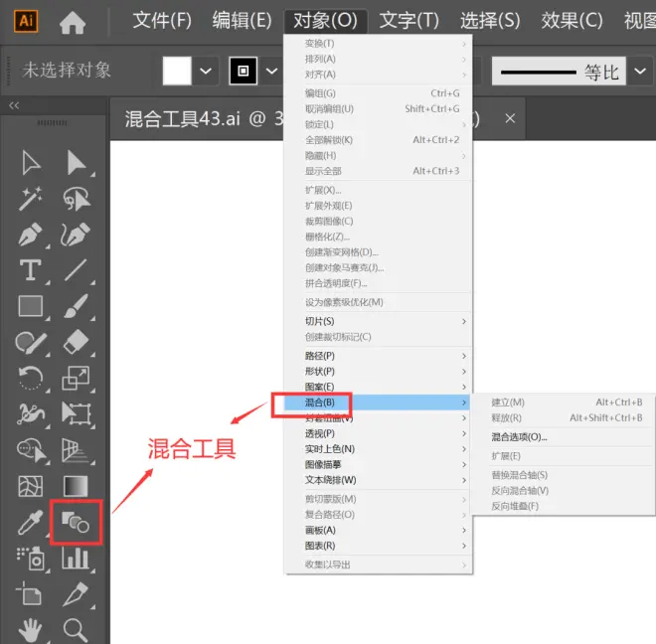Select the Symbol Sprayer tool
Image resolution: width=656 pixels, height=644 pixels.
[31, 559]
